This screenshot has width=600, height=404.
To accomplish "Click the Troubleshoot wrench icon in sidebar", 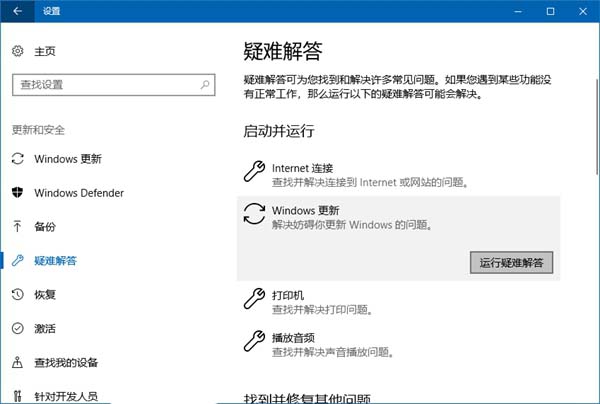I will tap(18, 261).
